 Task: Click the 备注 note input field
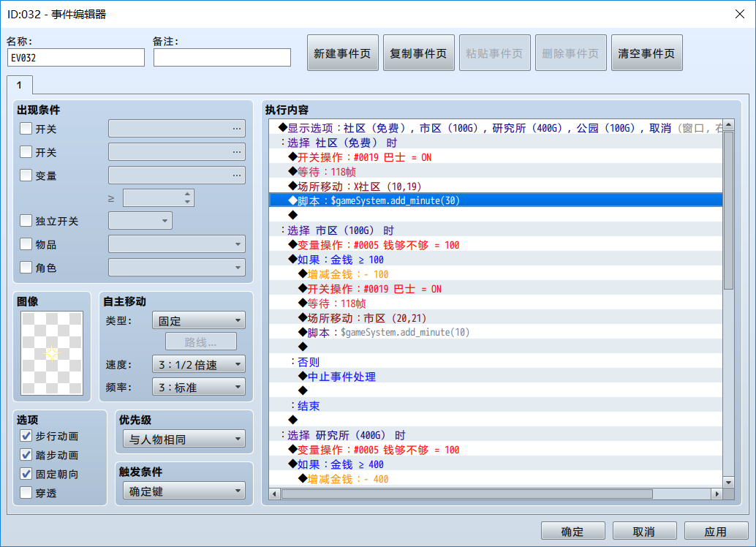click(222, 57)
